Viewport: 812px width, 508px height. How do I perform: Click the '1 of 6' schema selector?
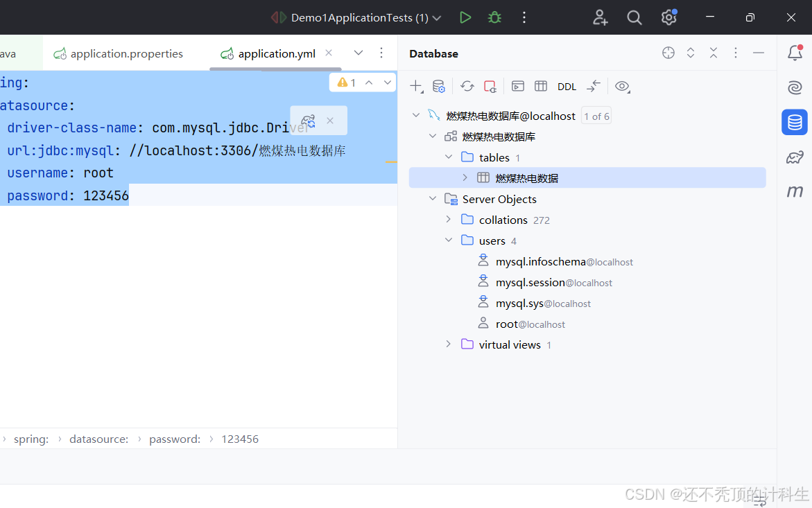596,116
